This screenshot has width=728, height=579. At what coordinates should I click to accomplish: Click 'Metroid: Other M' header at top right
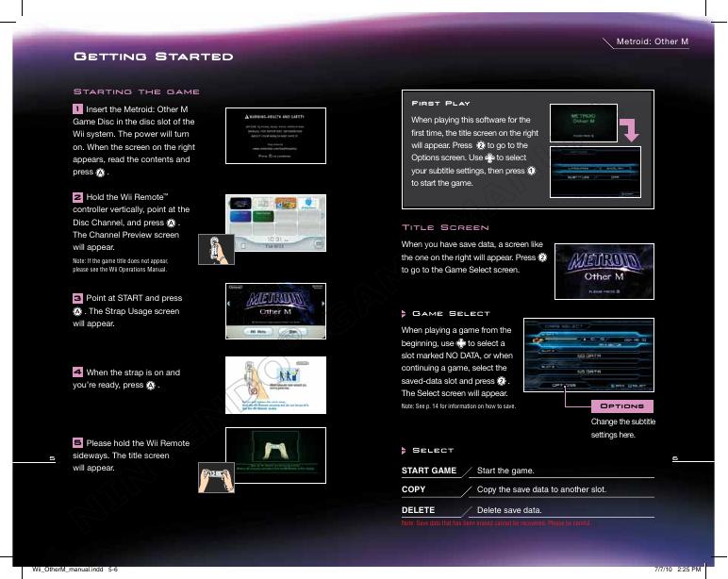[653, 41]
